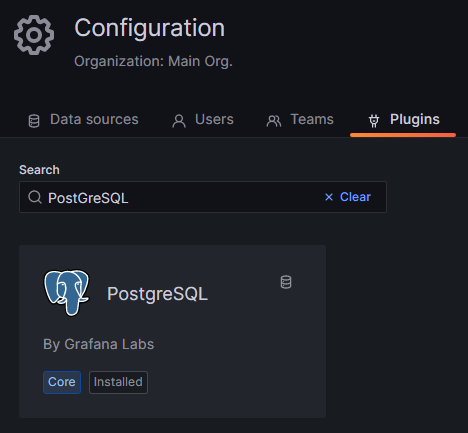The height and width of the screenshot is (433, 468).
Task: Focus the plugin search field
Action: coord(203,197)
